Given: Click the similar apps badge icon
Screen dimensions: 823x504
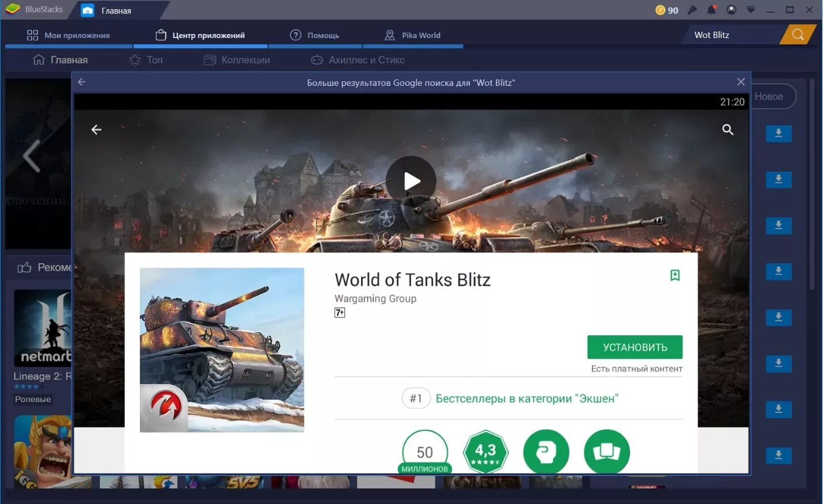Looking at the screenshot, I should point(606,452).
